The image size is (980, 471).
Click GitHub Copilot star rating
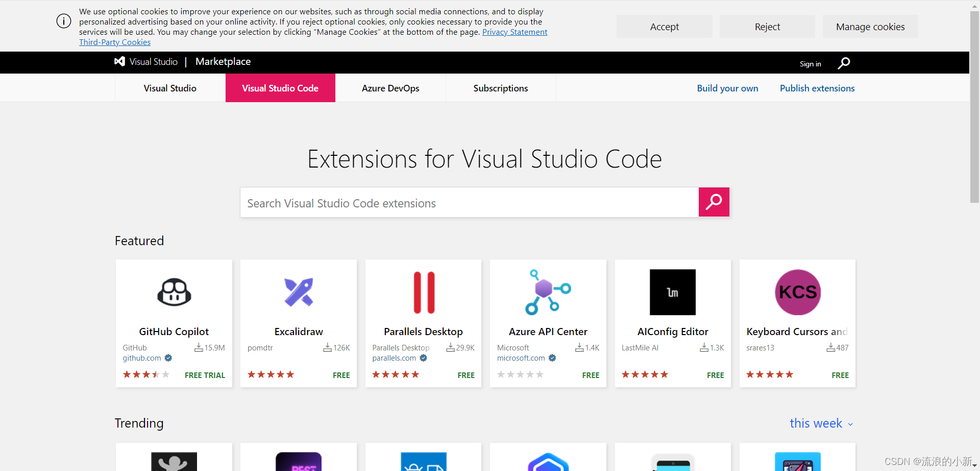(146, 374)
